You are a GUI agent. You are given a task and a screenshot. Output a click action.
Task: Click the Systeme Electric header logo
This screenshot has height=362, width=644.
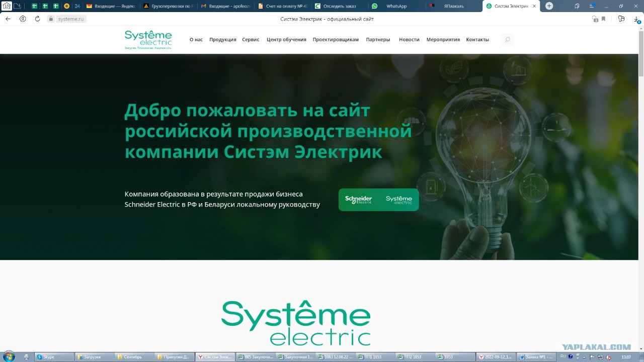tap(148, 40)
